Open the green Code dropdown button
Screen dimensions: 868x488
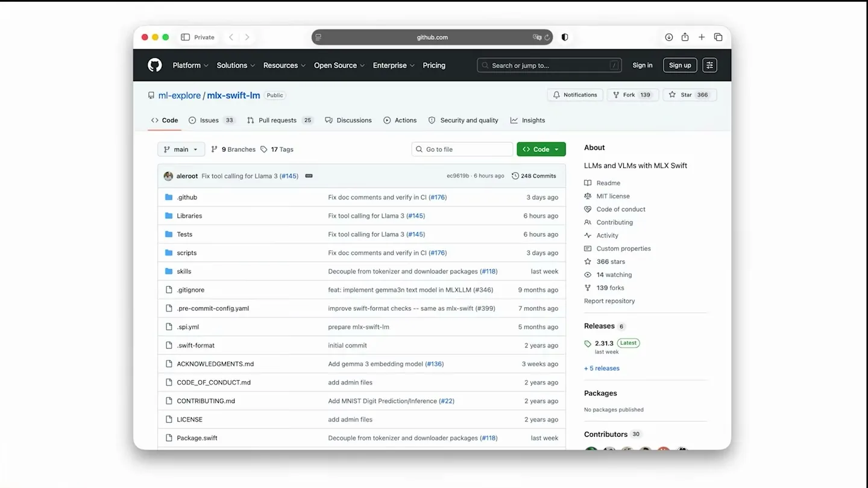541,149
